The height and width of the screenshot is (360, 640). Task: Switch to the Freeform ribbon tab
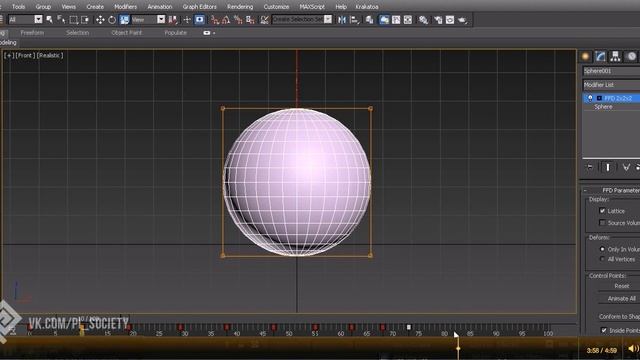pos(32,33)
